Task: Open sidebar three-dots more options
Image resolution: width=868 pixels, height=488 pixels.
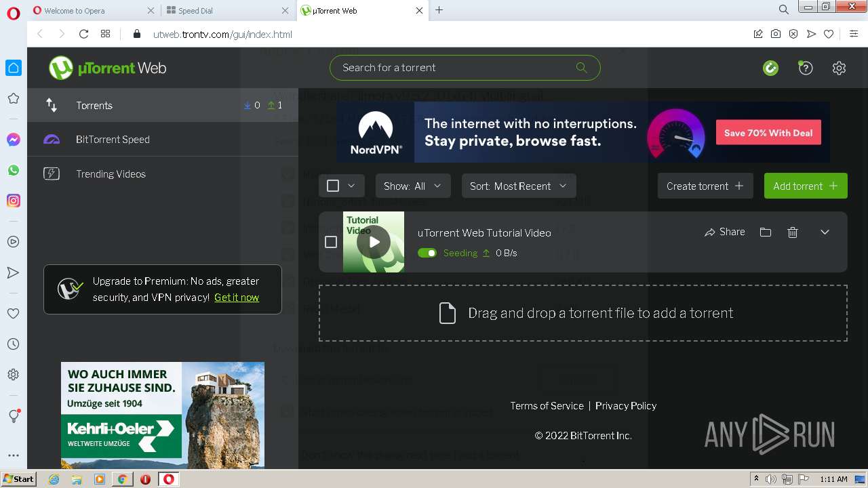Action: pos(13,455)
